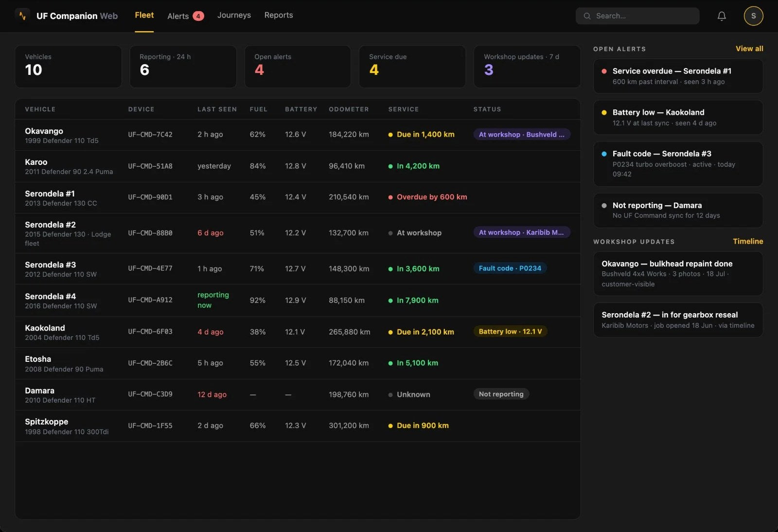Open the notifications bell
778x532 pixels.
[x=722, y=16]
